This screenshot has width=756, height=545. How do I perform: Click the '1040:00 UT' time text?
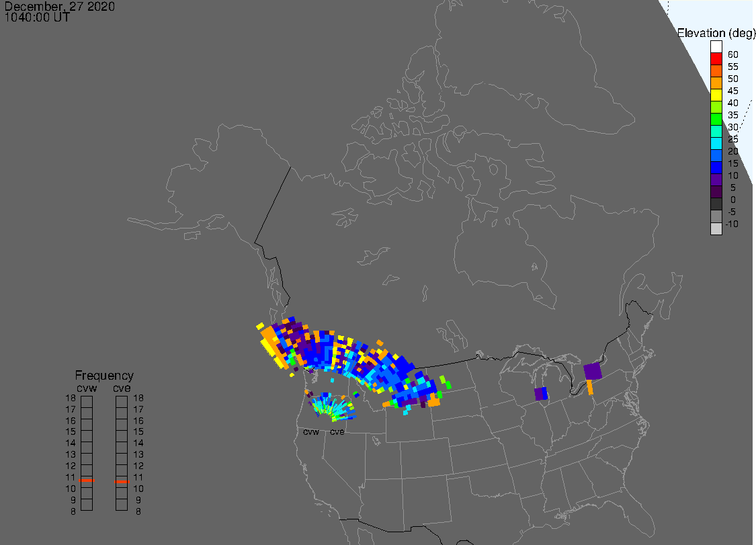(37, 17)
